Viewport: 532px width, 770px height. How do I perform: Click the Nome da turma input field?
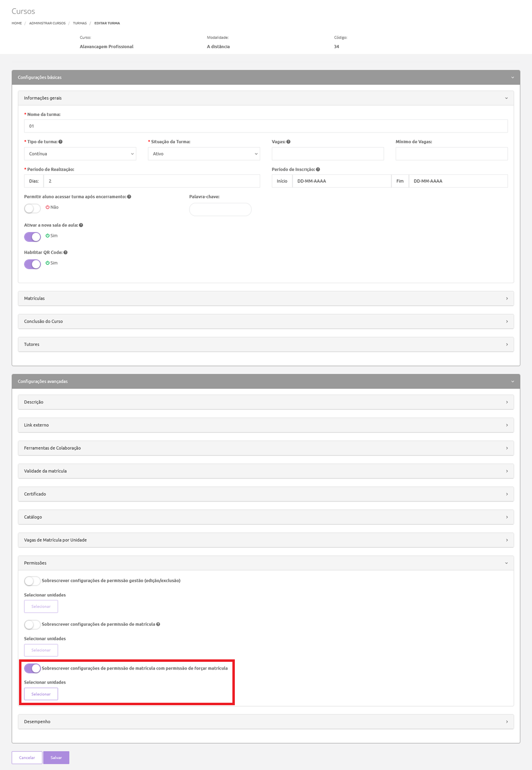266,126
